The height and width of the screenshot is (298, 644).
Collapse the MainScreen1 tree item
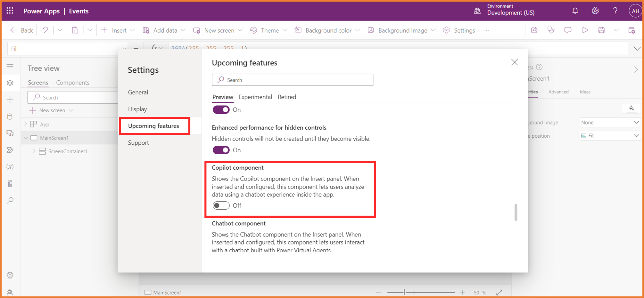[x=26, y=138]
